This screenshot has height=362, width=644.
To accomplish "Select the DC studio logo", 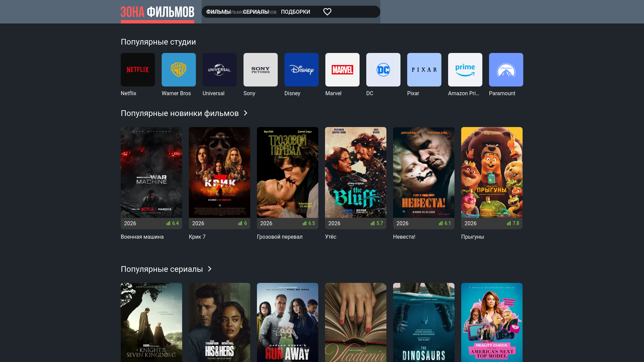I will pos(383,70).
